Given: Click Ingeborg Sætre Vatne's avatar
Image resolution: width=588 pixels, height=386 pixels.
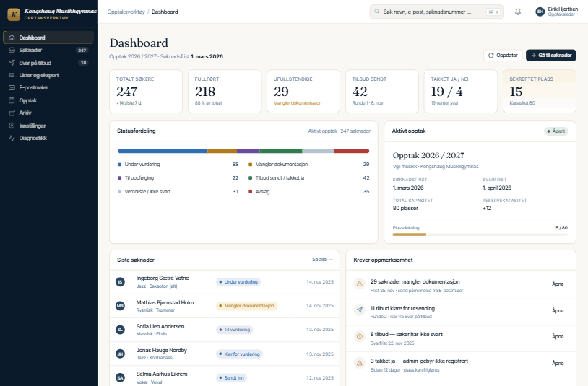Looking at the screenshot, I should click(x=120, y=282).
